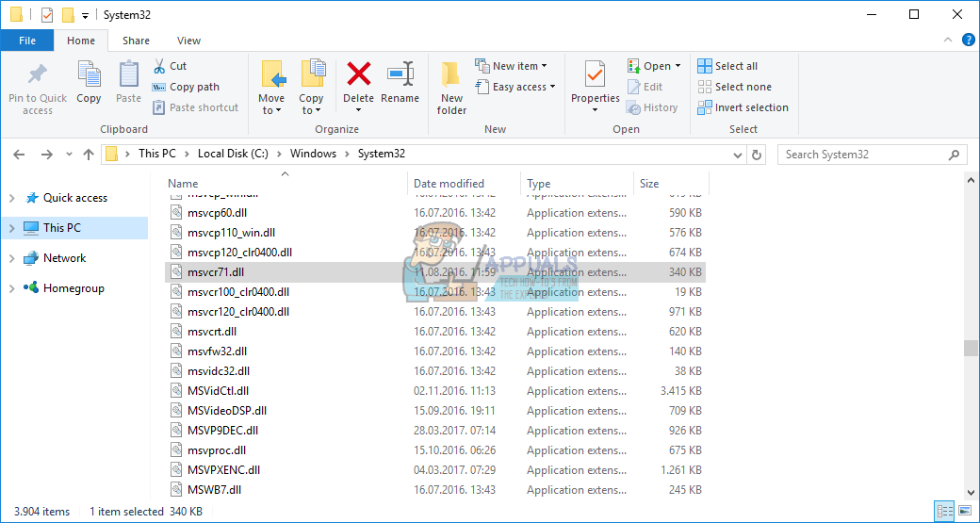Open the Easy access dropdown
Viewport: 980px width, 523px height.
(515, 87)
